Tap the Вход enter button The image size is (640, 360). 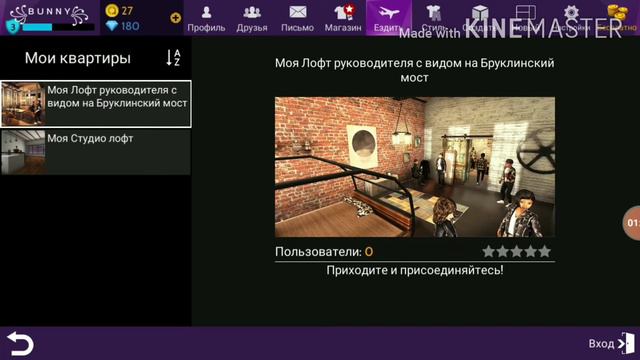611,343
